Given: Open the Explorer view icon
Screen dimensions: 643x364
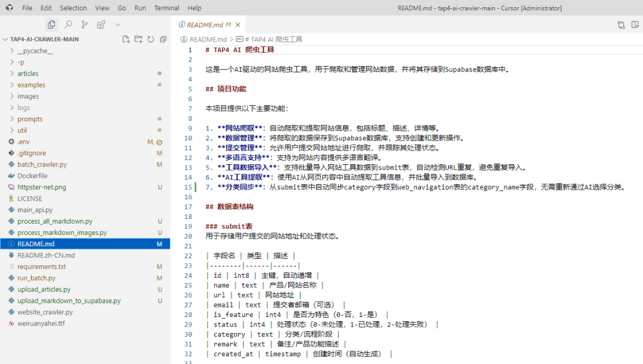Looking at the screenshot, I should [51, 24].
